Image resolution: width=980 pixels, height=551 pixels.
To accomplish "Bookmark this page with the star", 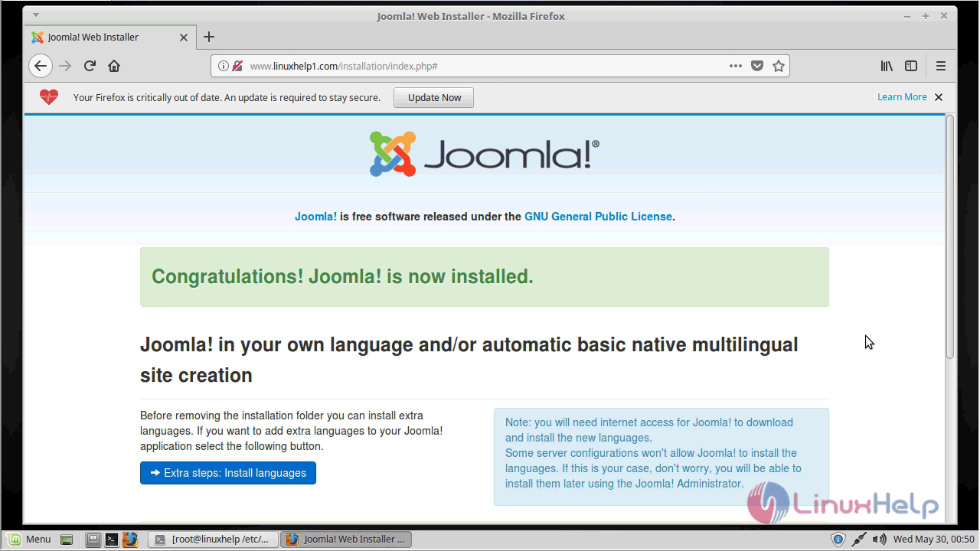I will pos(779,66).
